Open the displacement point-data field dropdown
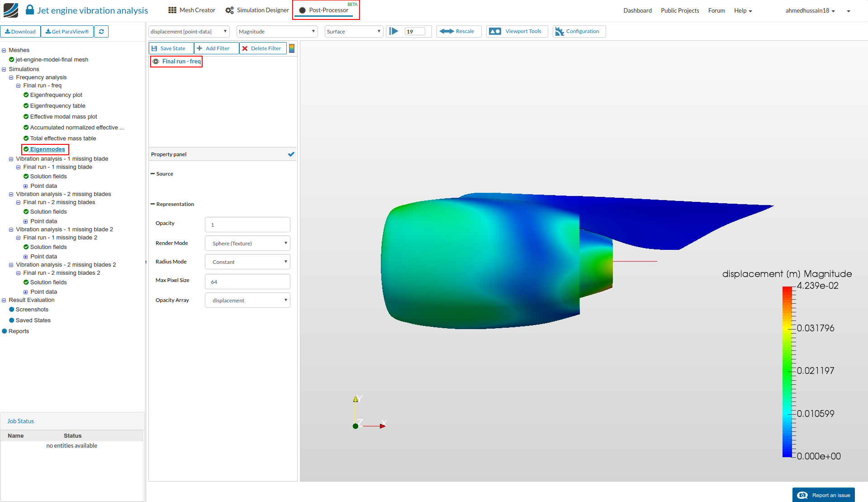 189,32
